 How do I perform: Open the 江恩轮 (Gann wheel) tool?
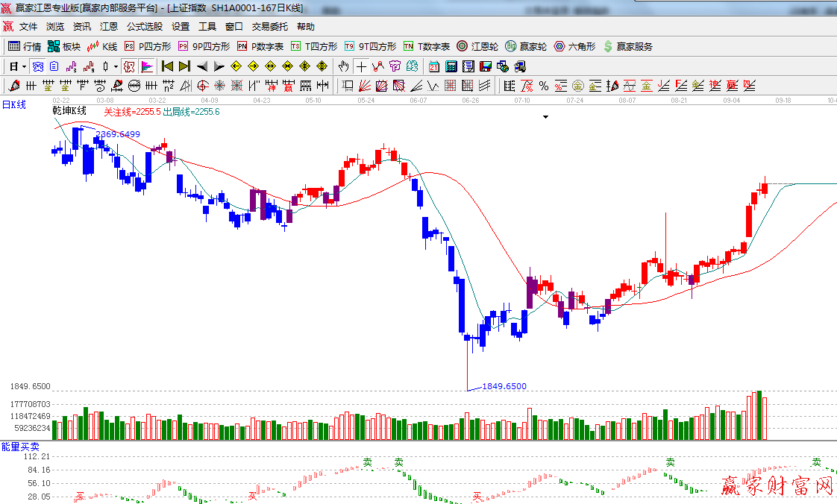[477, 46]
